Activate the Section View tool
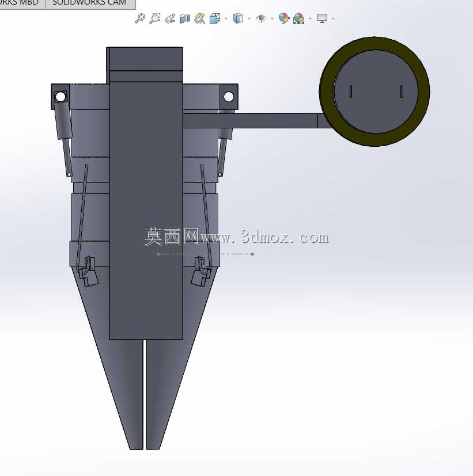The image size is (473, 476). [x=185, y=18]
